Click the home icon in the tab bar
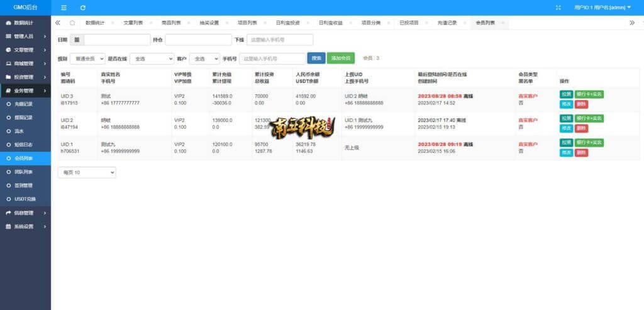The width and height of the screenshot is (644, 310). [72, 23]
